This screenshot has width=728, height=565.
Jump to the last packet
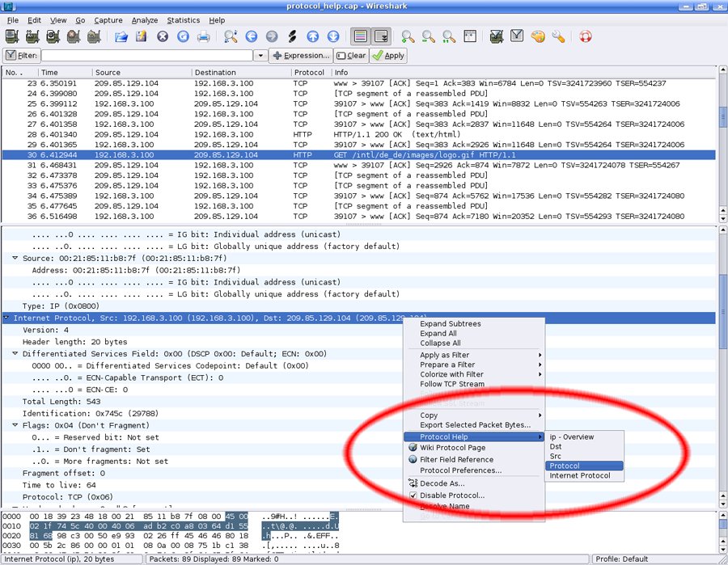(x=333, y=36)
